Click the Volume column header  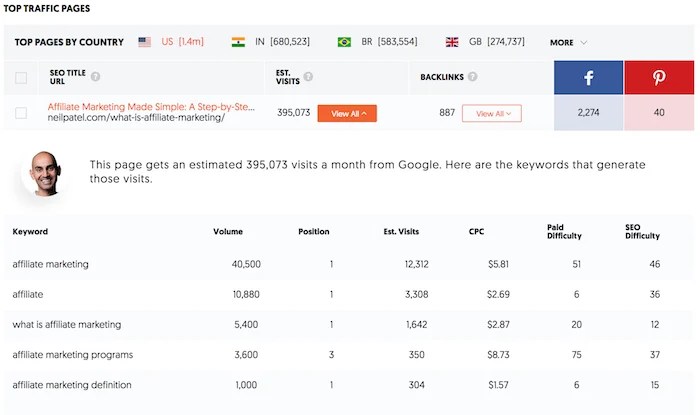227,232
